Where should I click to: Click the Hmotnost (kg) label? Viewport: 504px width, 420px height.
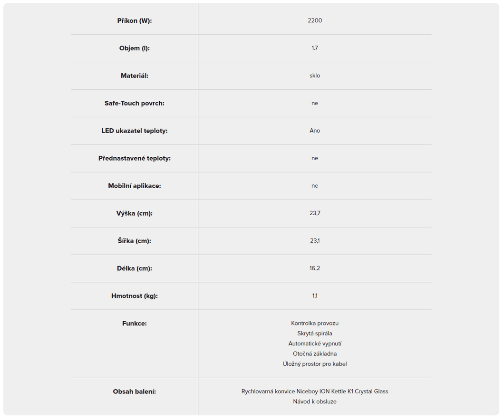tap(134, 296)
